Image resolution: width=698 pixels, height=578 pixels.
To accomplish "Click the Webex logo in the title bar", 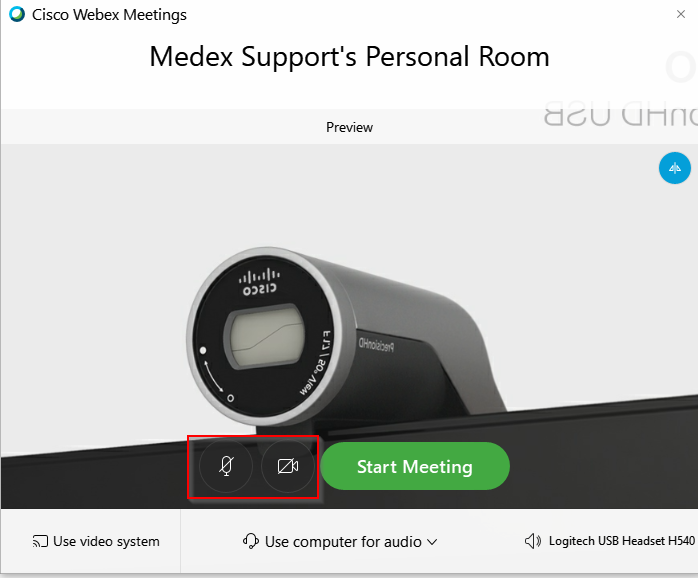I will tap(17, 14).
